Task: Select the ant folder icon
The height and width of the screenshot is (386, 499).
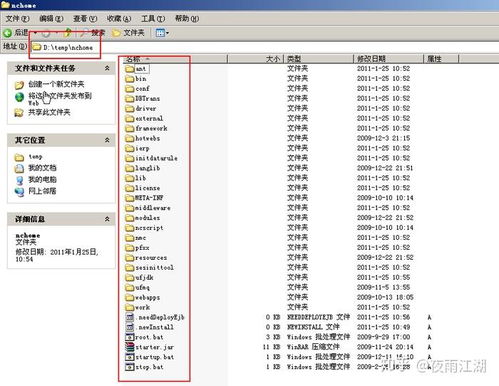Action: [x=130, y=69]
